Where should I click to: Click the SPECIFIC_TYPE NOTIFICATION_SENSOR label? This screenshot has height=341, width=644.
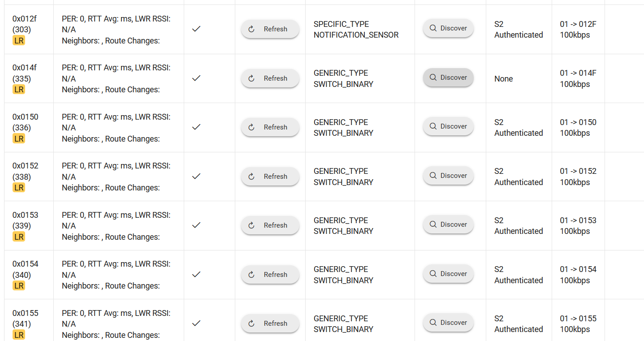tap(355, 29)
